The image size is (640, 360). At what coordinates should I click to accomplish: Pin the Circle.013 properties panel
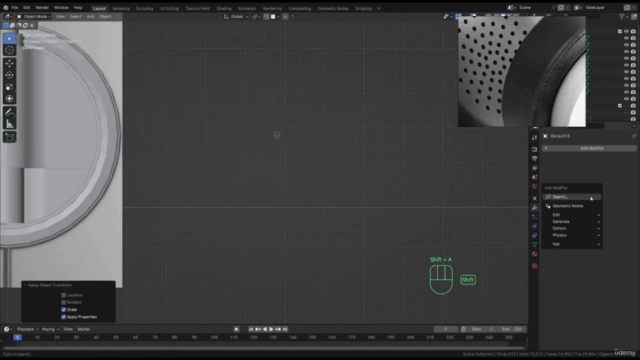pos(634,136)
